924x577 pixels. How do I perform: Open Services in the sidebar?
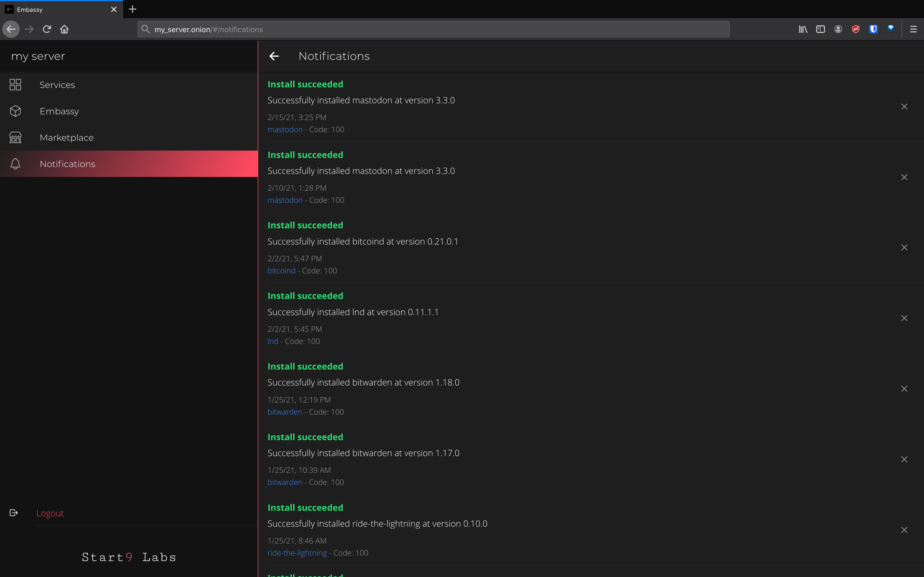[57, 85]
